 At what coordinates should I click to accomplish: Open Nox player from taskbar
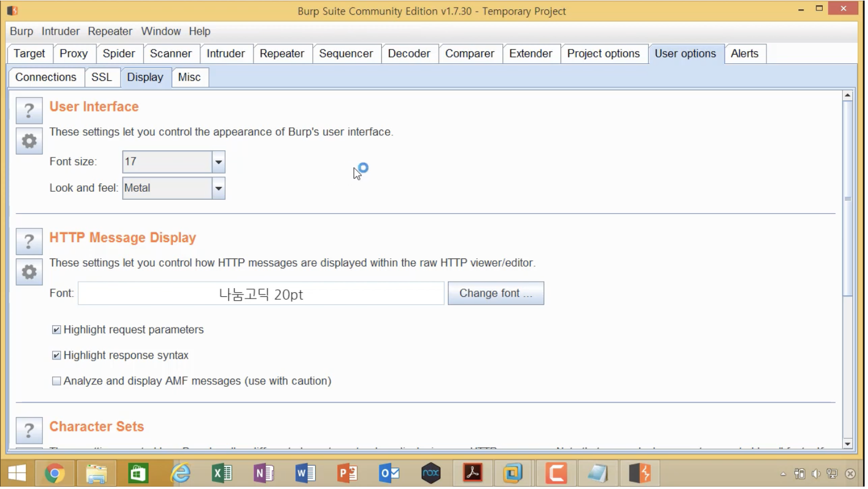431,474
